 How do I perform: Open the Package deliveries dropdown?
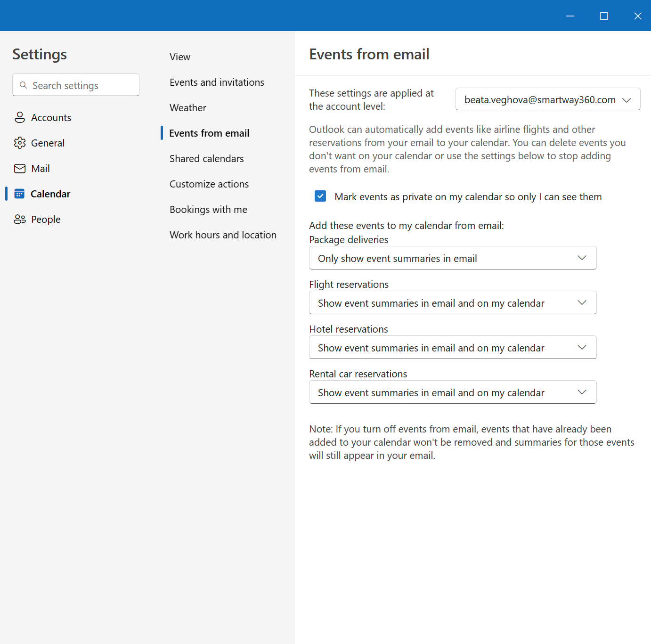[x=453, y=258]
